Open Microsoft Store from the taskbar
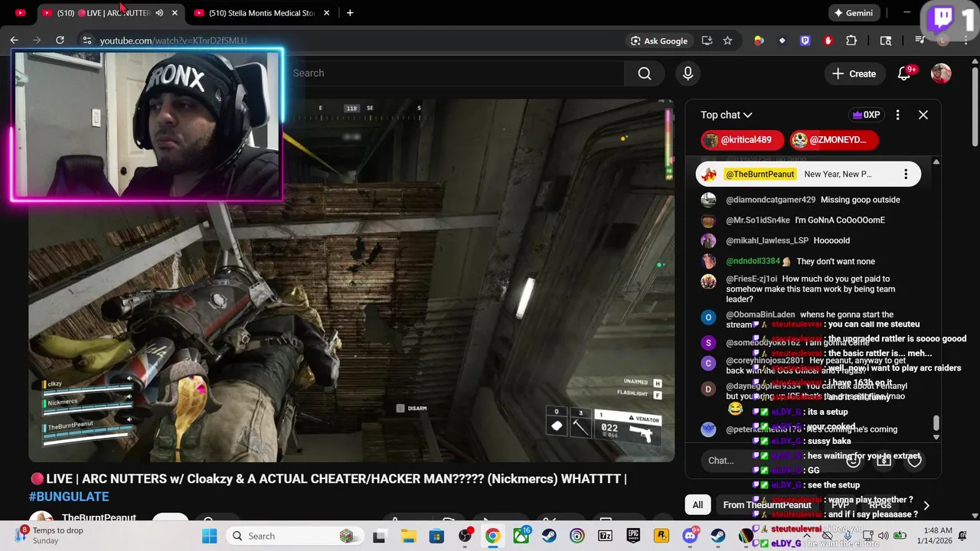 [x=436, y=536]
